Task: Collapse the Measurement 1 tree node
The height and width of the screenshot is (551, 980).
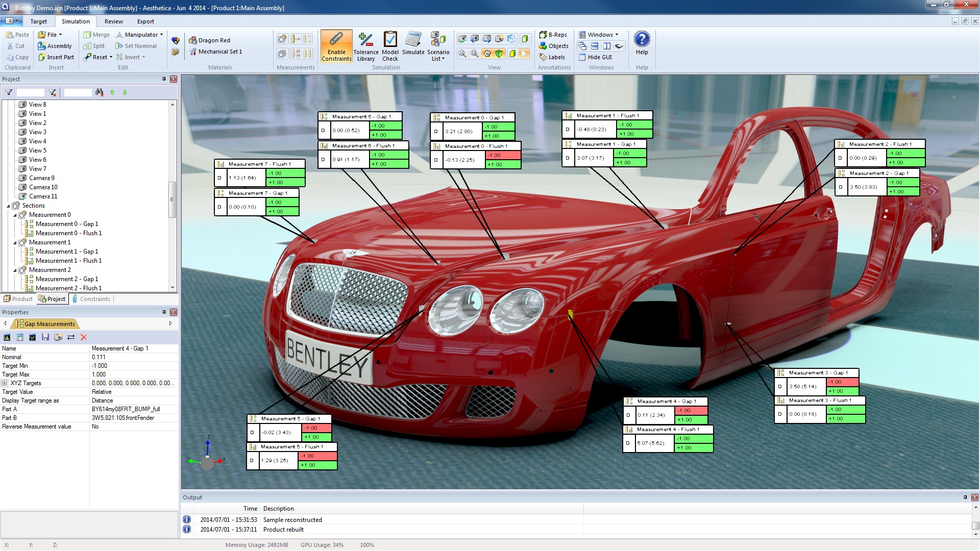Action: pyautogui.click(x=15, y=243)
